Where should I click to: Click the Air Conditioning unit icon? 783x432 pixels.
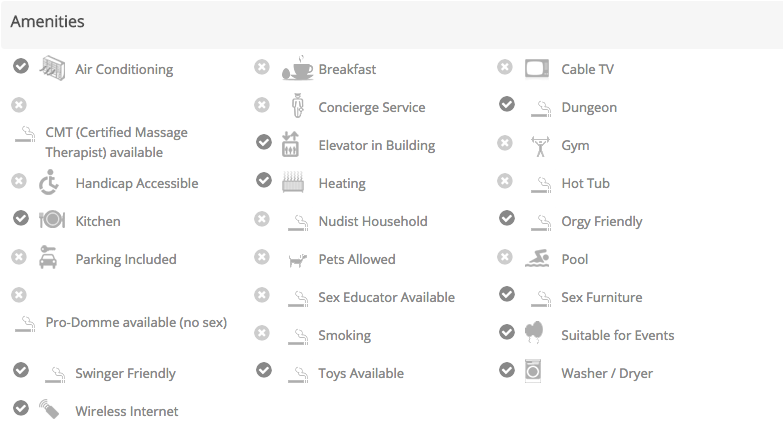click(x=51, y=68)
